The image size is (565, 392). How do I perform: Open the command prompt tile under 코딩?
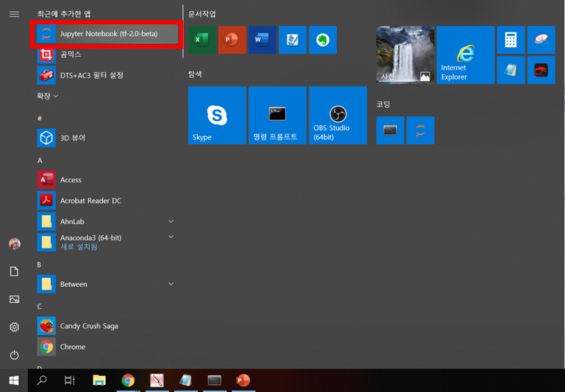click(390, 130)
